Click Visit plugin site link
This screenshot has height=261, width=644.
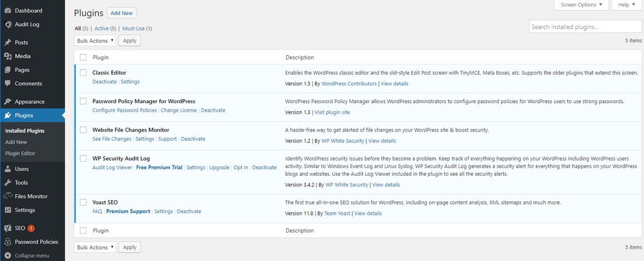(x=332, y=112)
